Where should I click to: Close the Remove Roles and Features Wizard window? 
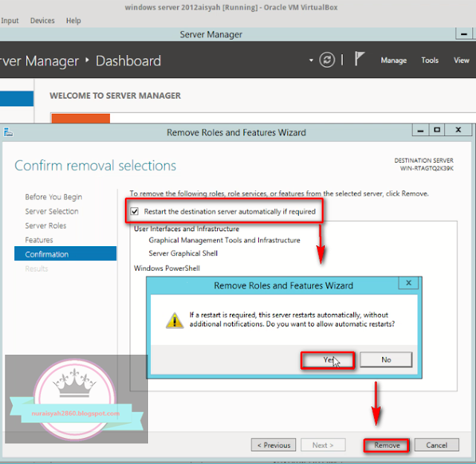click(458, 130)
